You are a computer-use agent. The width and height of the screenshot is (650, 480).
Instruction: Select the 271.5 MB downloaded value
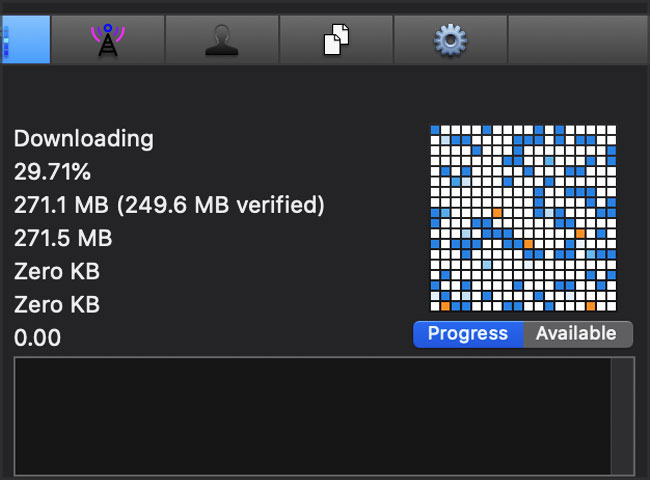click(x=63, y=238)
